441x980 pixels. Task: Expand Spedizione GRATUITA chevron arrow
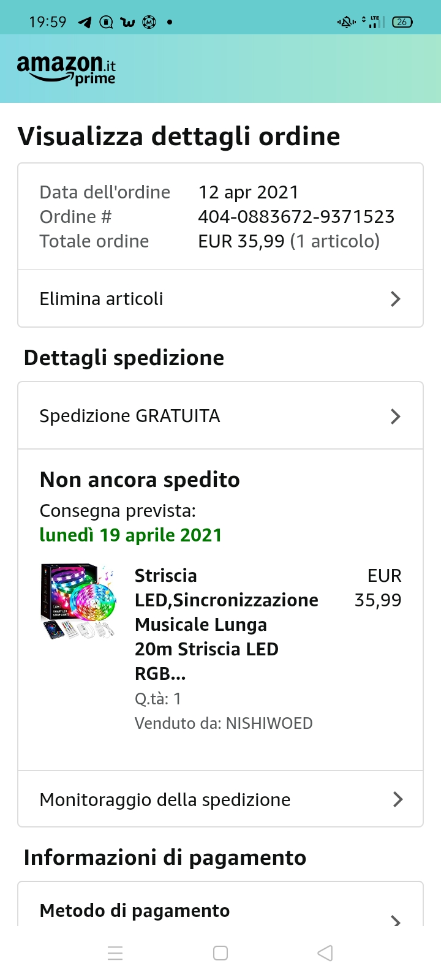396,417
